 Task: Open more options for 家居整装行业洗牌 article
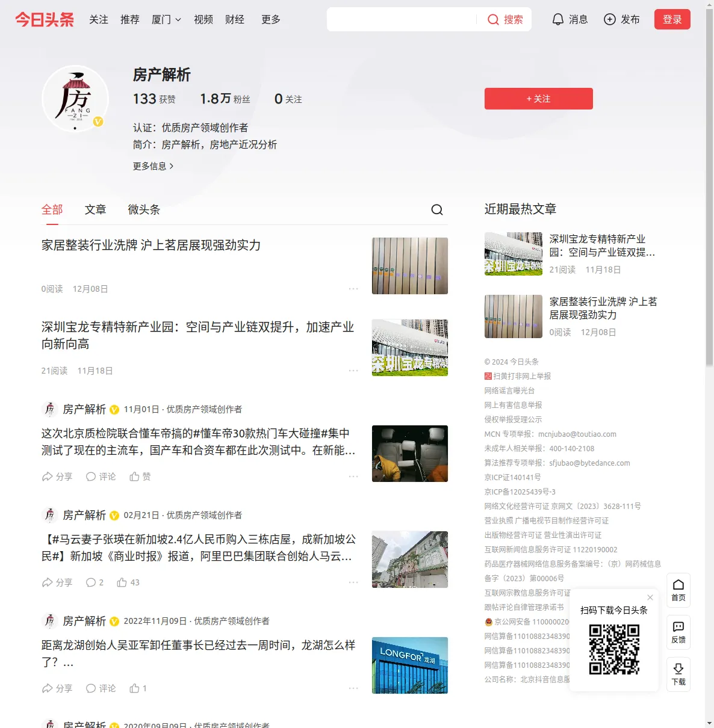(353, 289)
